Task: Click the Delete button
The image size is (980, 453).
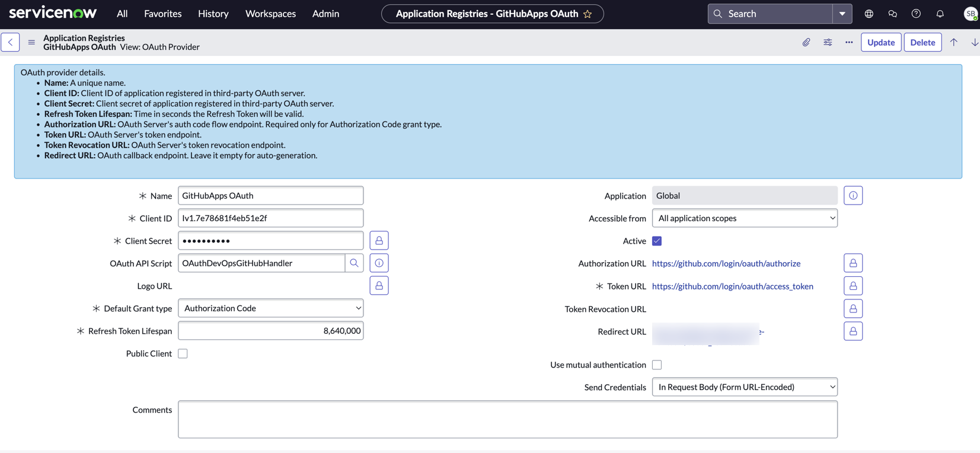Action: pos(922,42)
